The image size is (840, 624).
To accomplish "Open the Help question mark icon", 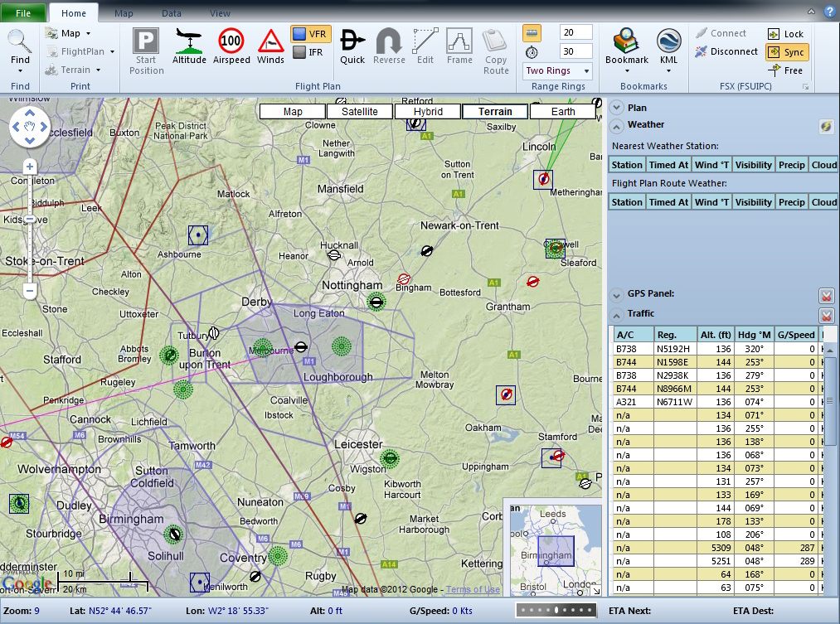I will [x=830, y=12].
